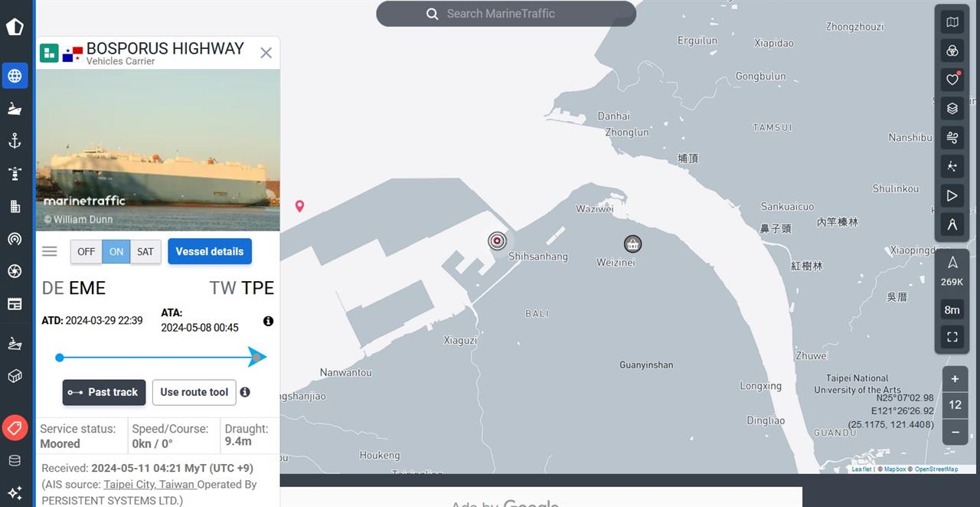Open the Mapbox attribution link

[x=895, y=469]
